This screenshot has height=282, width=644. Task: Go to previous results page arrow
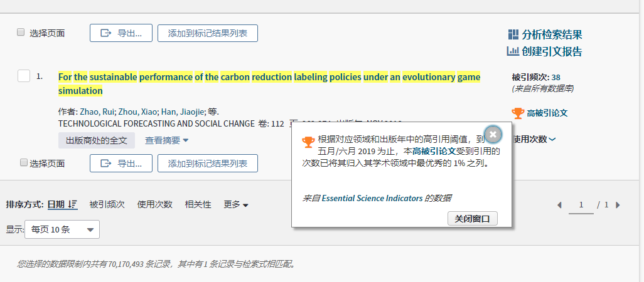[x=560, y=205]
